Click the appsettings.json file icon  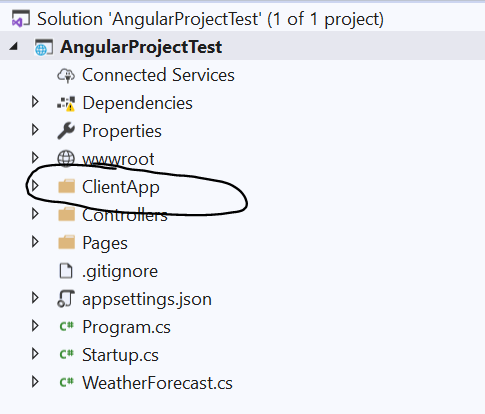tap(66, 299)
